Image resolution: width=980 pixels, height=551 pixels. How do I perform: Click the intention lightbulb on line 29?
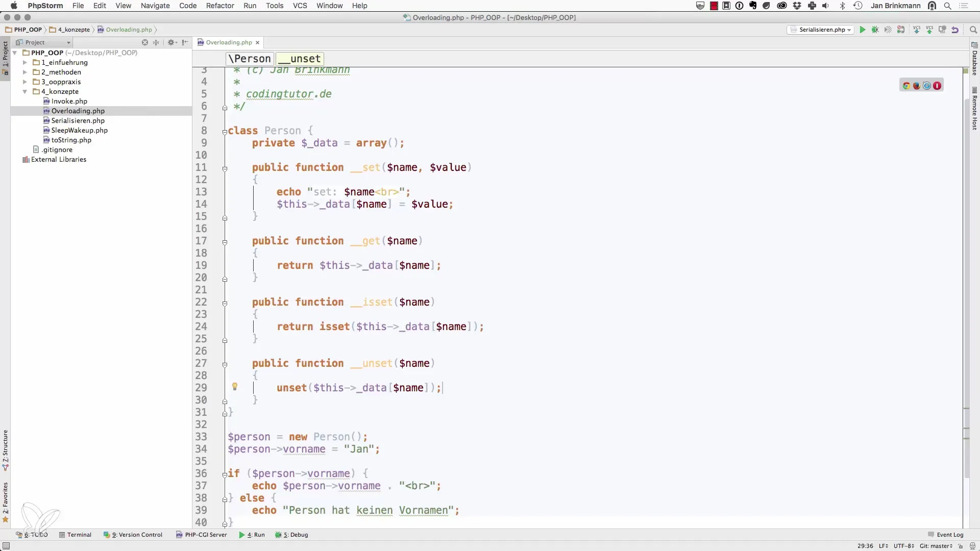[x=235, y=387]
